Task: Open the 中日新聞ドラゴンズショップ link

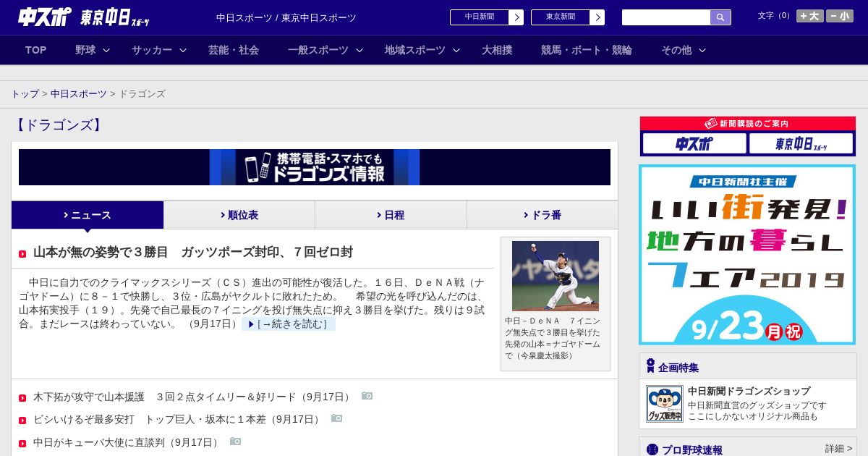Action: click(749, 391)
